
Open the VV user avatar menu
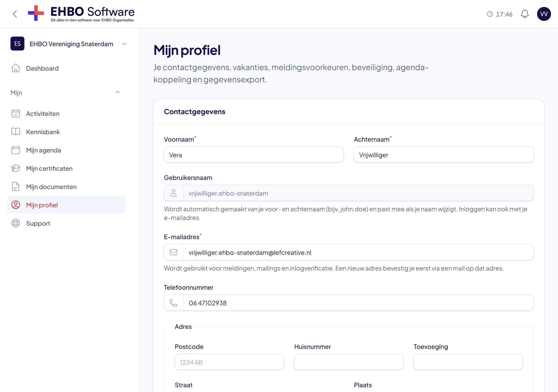pyautogui.click(x=544, y=14)
